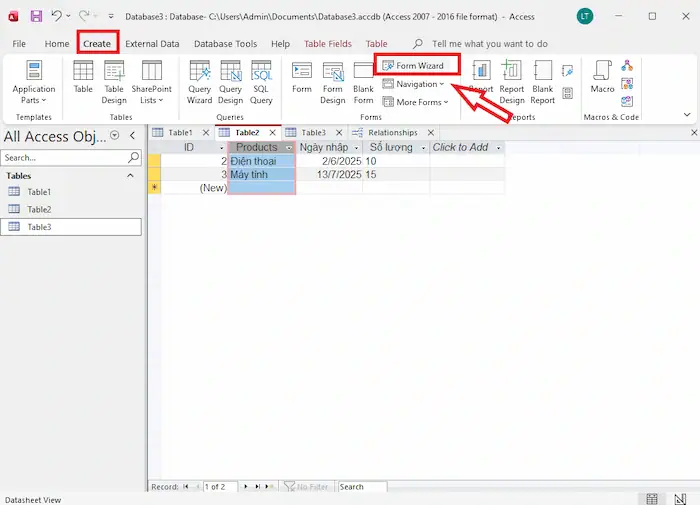Expand the SharePoint Lists dropdown
The height and width of the screenshot is (505, 700).
[151, 80]
